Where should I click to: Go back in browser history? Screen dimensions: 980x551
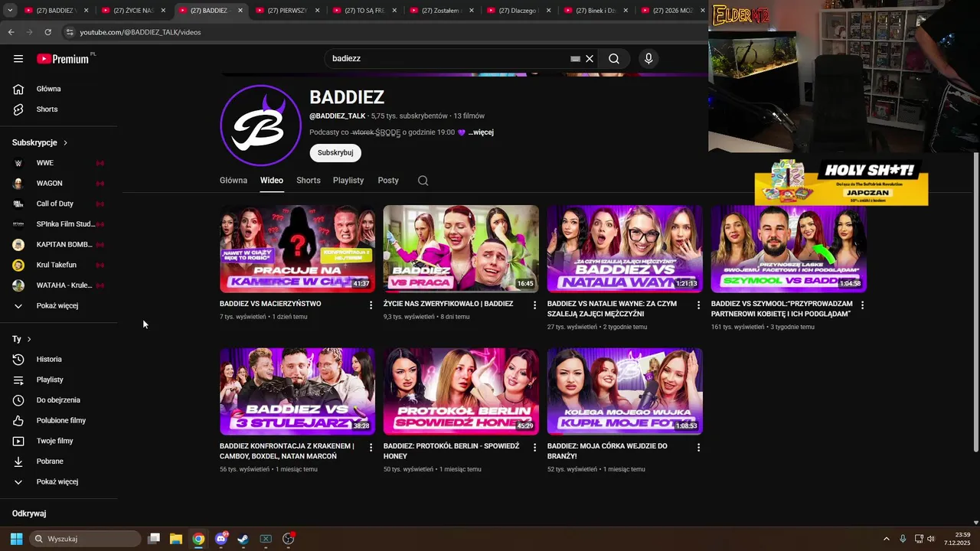[x=11, y=32]
